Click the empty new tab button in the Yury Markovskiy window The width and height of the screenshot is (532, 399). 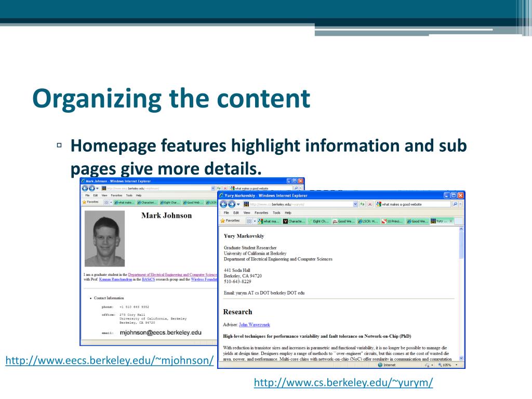pyautogui.click(x=459, y=221)
